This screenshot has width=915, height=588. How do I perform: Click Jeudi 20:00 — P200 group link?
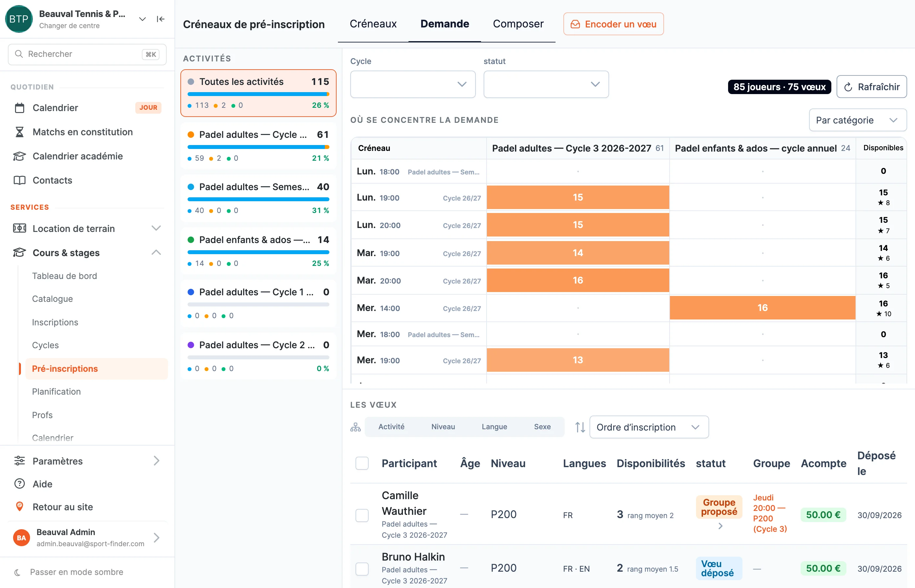pos(770,513)
